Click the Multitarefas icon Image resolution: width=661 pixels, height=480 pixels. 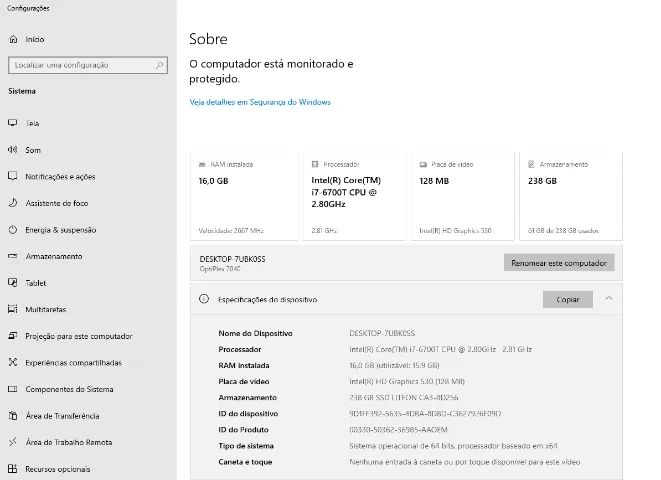point(13,309)
